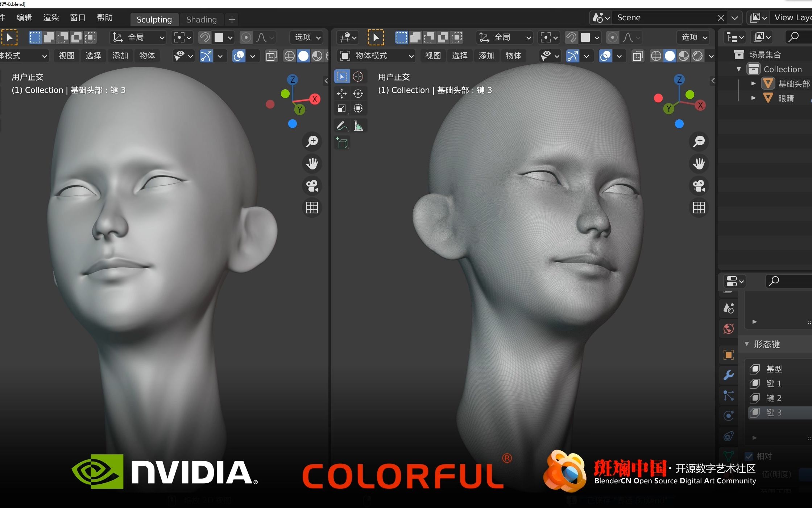Open the Scene properties tab

point(729,308)
